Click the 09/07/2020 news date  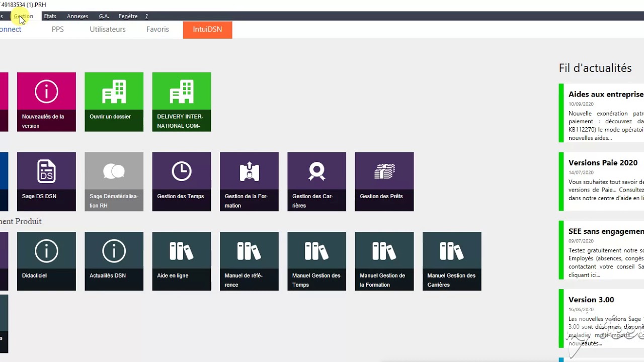click(581, 241)
